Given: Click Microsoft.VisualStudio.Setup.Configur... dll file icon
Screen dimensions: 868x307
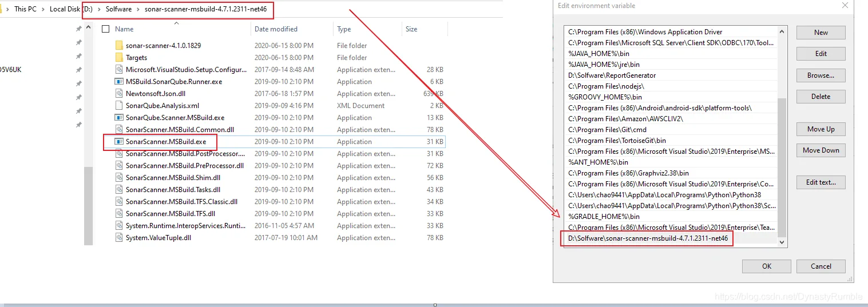Looking at the screenshot, I should point(119,69).
